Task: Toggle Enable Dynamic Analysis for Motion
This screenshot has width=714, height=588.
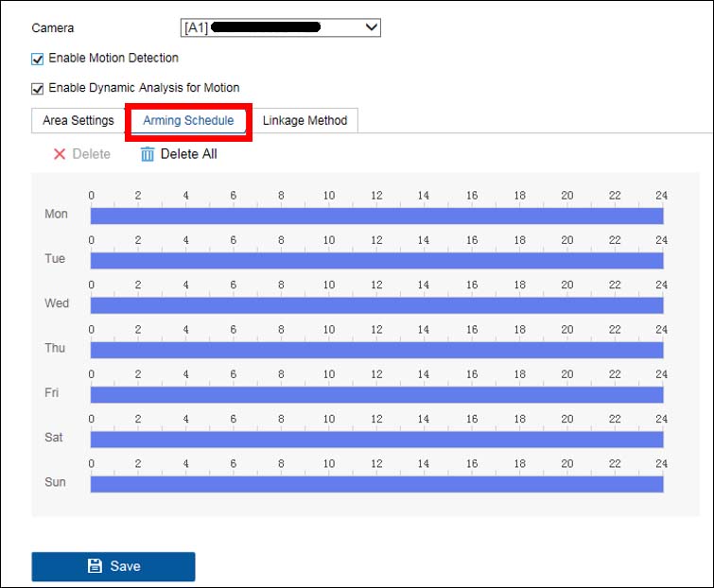Action: point(37,89)
